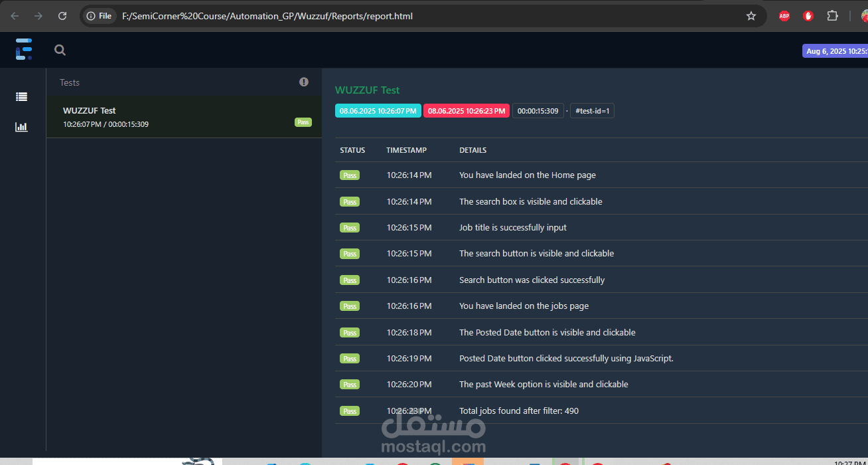Open the dashboard bar chart view
This screenshot has width=868, height=465.
22,126
